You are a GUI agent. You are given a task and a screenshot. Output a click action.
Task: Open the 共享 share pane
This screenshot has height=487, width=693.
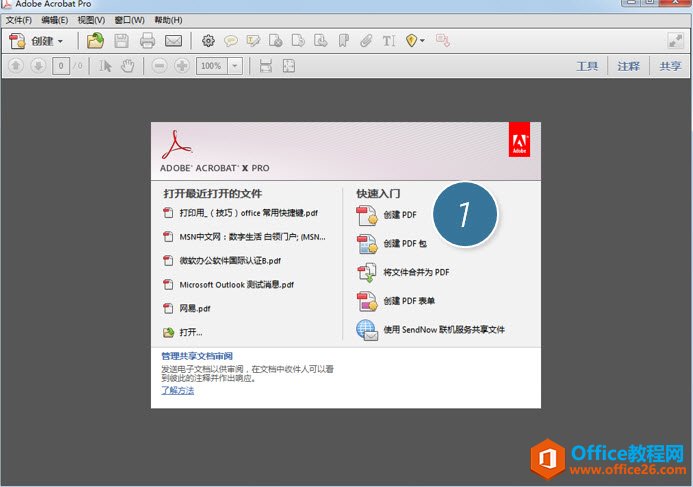pyautogui.click(x=670, y=66)
